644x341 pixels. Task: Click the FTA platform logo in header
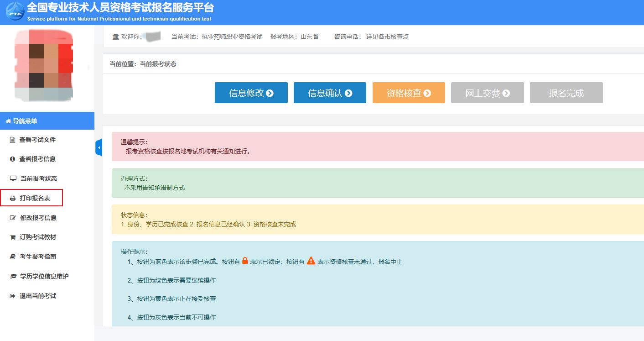[x=15, y=11]
